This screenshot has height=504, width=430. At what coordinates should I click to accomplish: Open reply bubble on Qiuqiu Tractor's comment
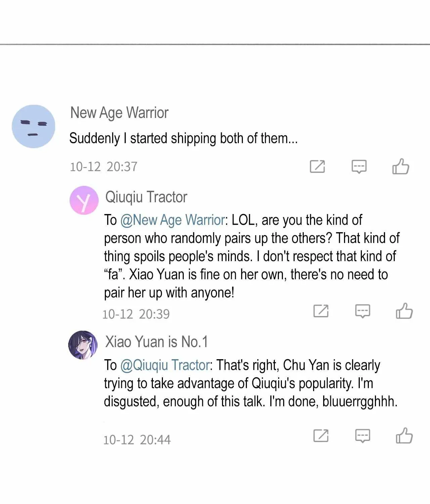click(x=363, y=311)
